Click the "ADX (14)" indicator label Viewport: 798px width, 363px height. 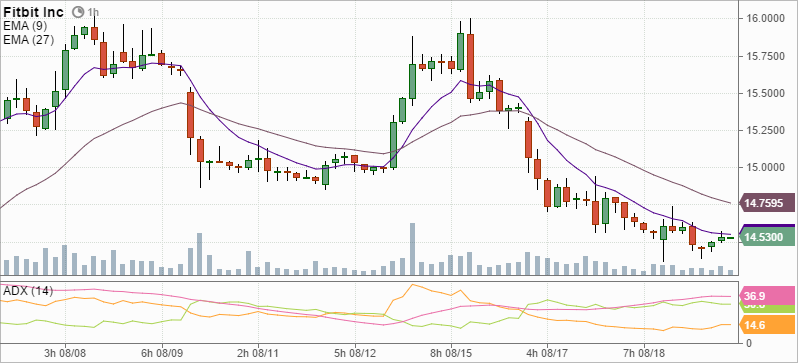click(28, 291)
